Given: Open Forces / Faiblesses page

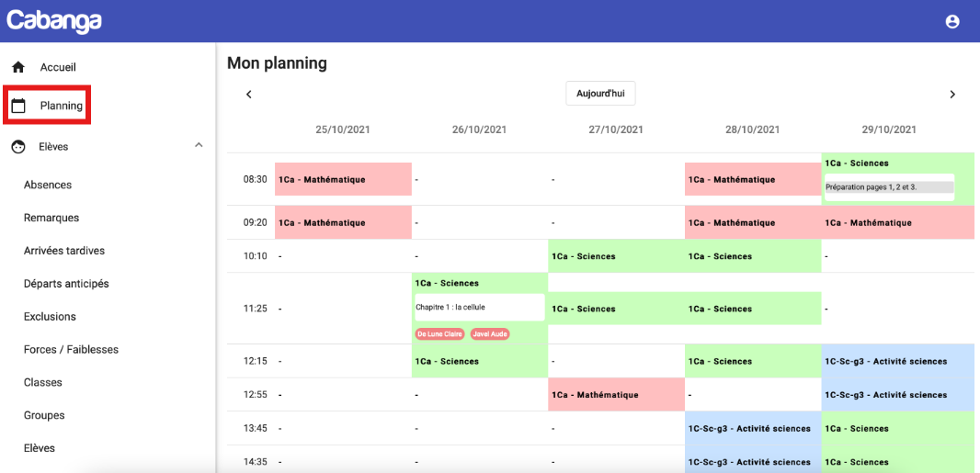Looking at the screenshot, I should tap(71, 350).
